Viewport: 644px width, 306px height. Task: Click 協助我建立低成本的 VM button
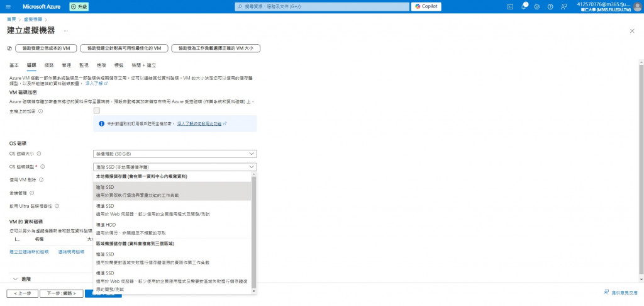[46, 48]
